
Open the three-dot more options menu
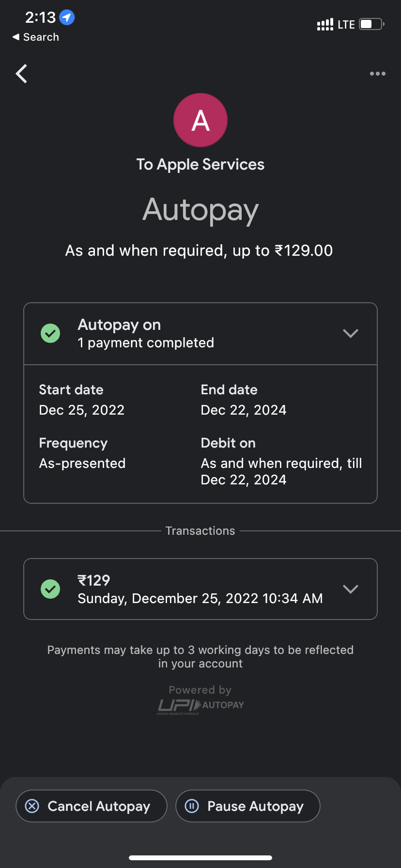click(377, 74)
